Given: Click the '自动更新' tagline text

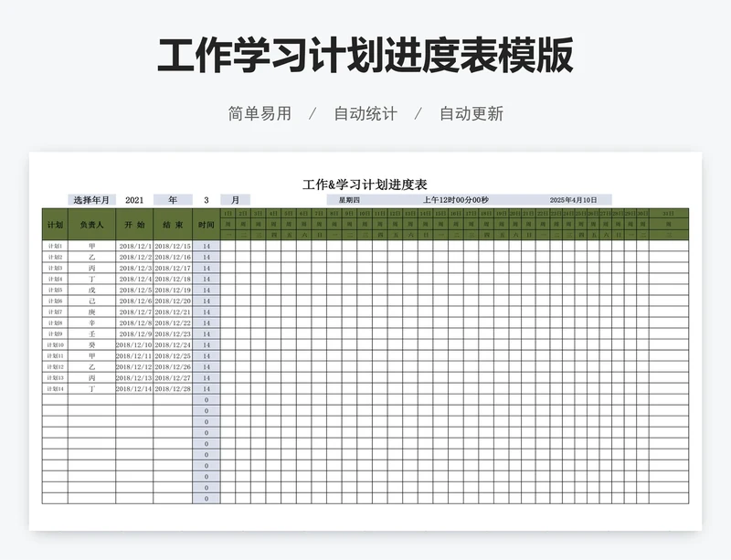Looking at the screenshot, I should pos(471,114).
